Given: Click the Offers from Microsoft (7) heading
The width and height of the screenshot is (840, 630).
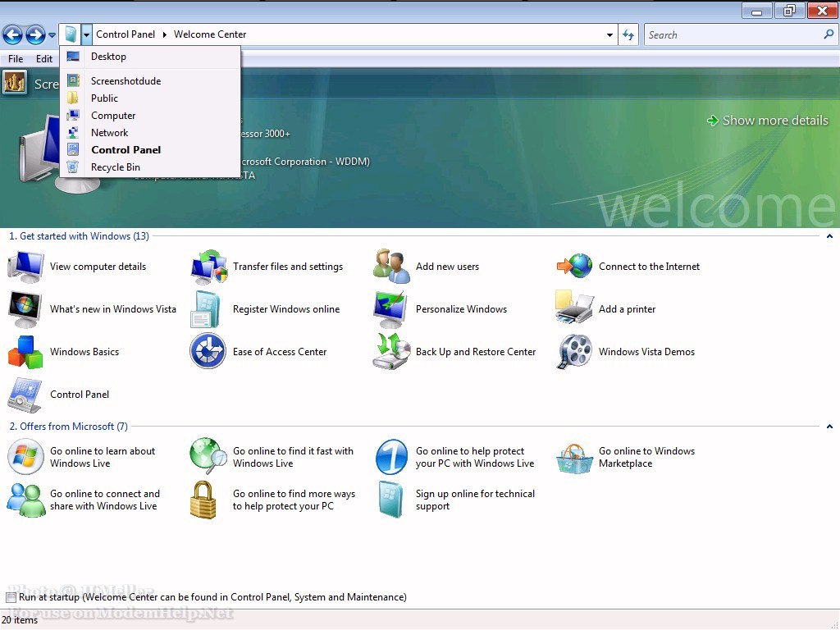Looking at the screenshot, I should tap(69, 427).
